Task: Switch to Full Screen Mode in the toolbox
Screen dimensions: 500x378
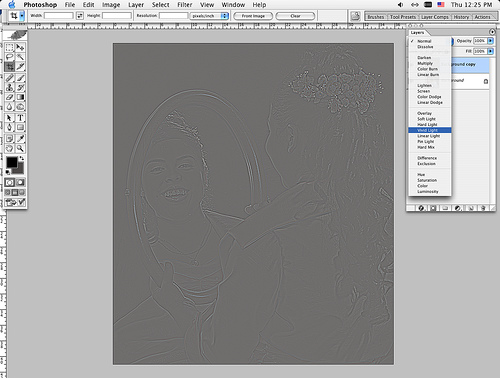Action: coord(22,192)
